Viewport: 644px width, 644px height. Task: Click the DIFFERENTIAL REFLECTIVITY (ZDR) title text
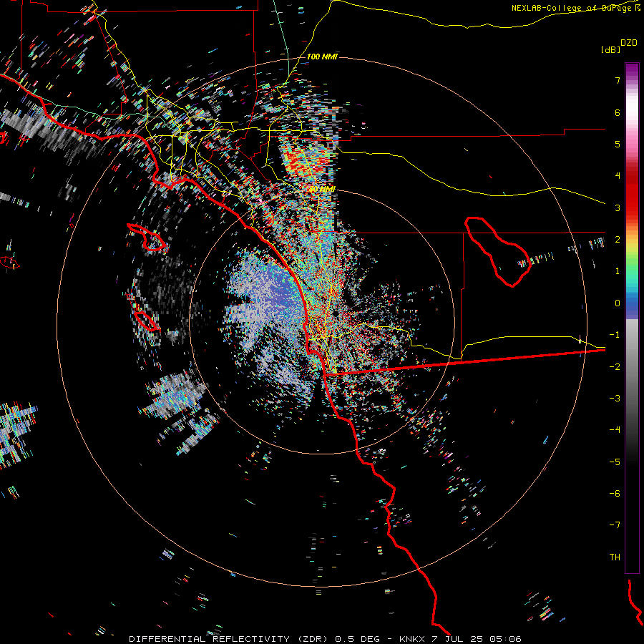tap(228, 639)
